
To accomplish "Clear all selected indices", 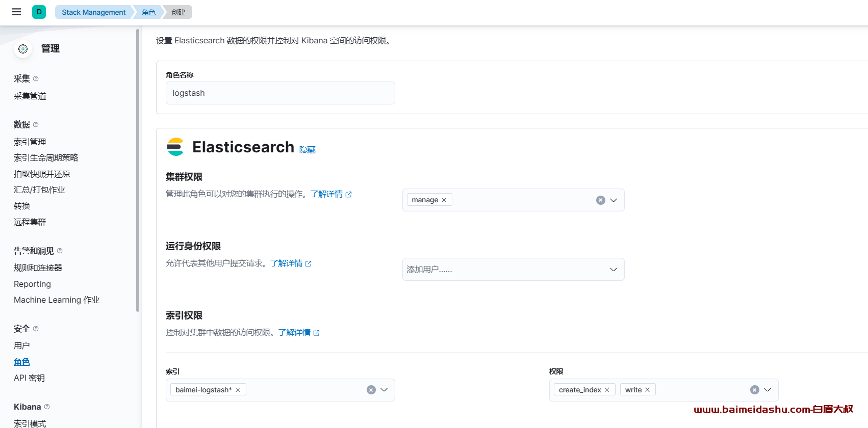I will (x=371, y=390).
